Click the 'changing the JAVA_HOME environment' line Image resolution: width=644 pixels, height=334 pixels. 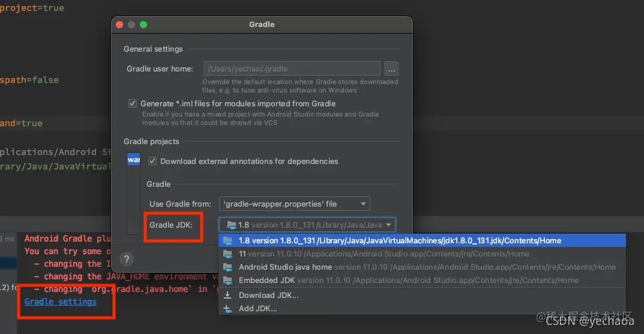pos(125,276)
